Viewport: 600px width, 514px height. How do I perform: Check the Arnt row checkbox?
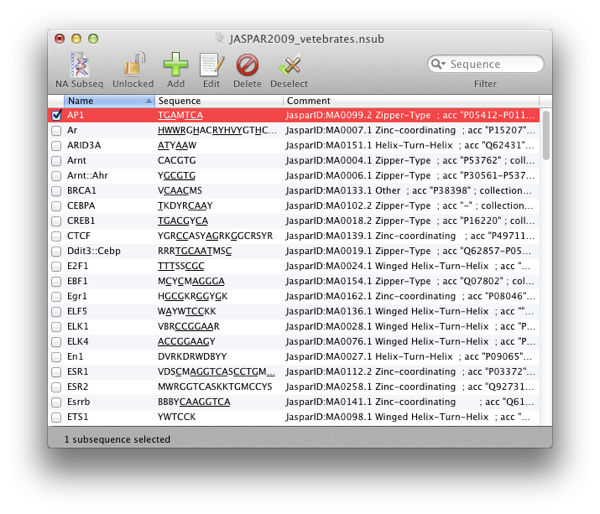(x=56, y=161)
